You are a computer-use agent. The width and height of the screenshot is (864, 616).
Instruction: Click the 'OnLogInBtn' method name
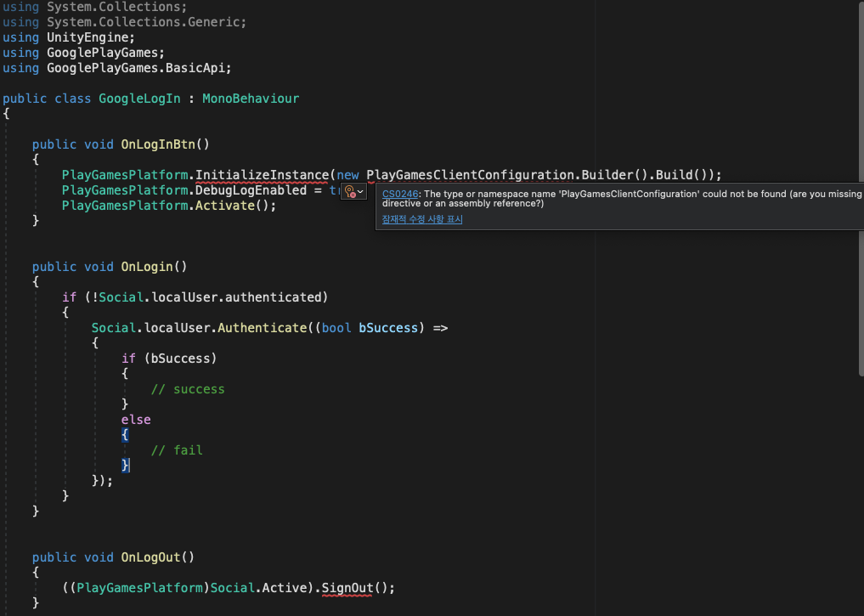158,144
